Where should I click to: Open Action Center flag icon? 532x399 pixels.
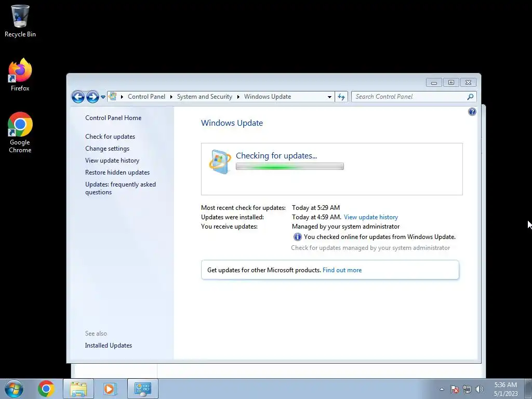pyautogui.click(x=455, y=389)
